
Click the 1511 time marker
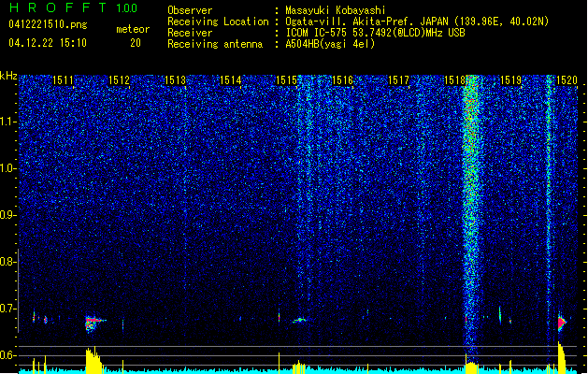pos(63,80)
